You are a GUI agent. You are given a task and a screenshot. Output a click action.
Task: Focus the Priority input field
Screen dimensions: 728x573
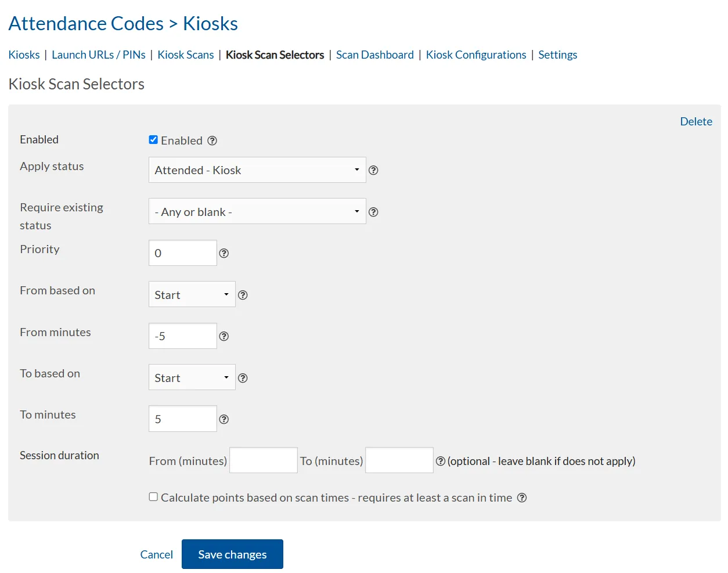[183, 253]
